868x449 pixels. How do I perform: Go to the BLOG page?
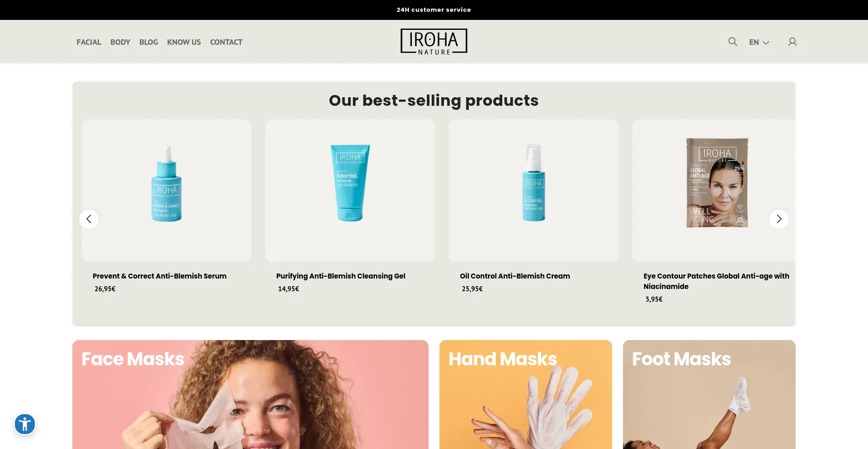coord(149,42)
